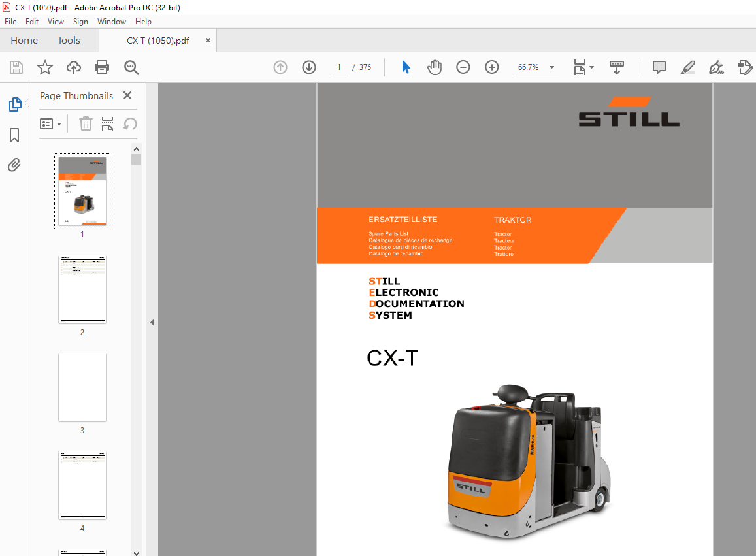Open Page Thumbnails sidebar icon
Screen dimensions: 756x556
coord(15,104)
